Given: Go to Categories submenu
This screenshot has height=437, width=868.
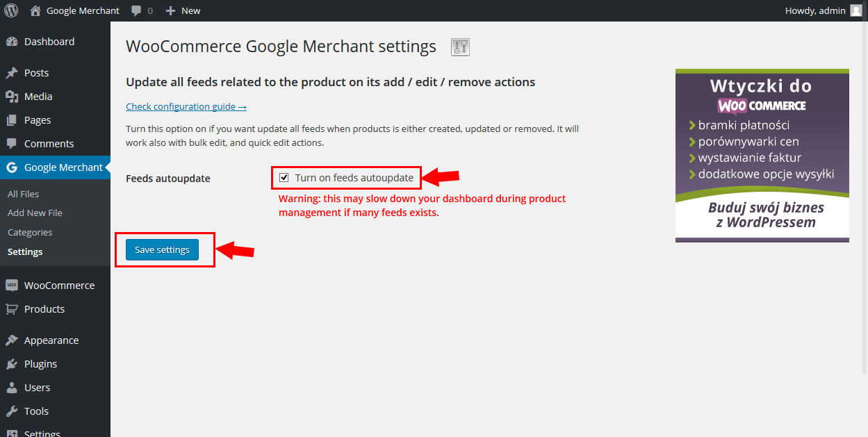Looking at the screenshot, I should (30, 232).
